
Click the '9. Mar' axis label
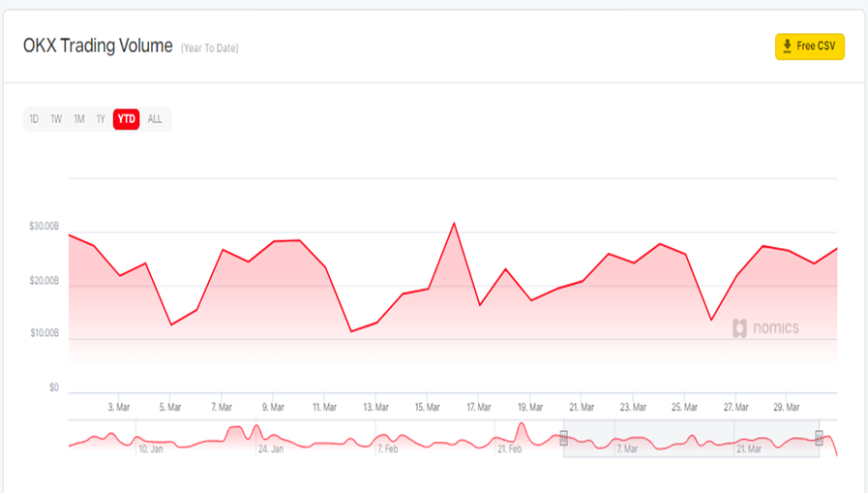pyautogui.click(x=273, y=407)
